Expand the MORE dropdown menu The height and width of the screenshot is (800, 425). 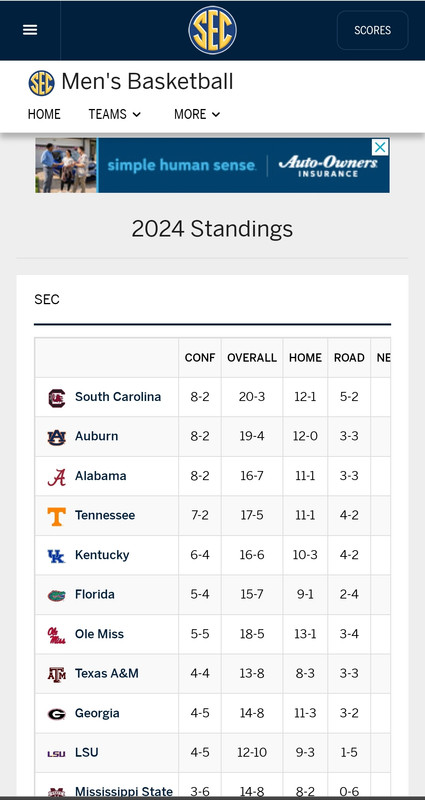tap(197, 114)
